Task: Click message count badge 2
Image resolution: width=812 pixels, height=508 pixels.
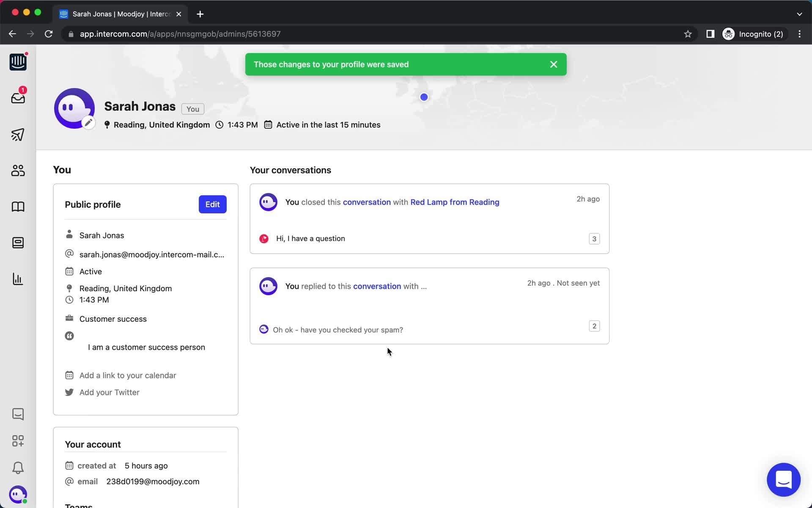Action: pyautogui.click(x=594, y=326)
